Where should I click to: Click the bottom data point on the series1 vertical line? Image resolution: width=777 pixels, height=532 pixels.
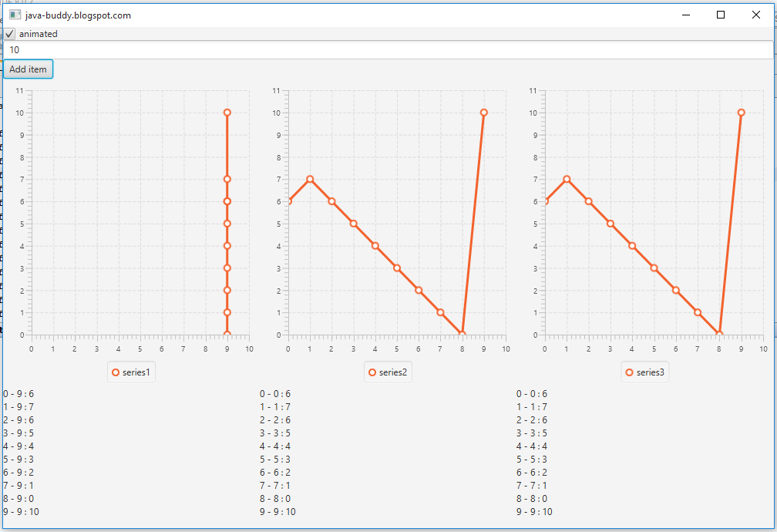click(x=227, y=332)
